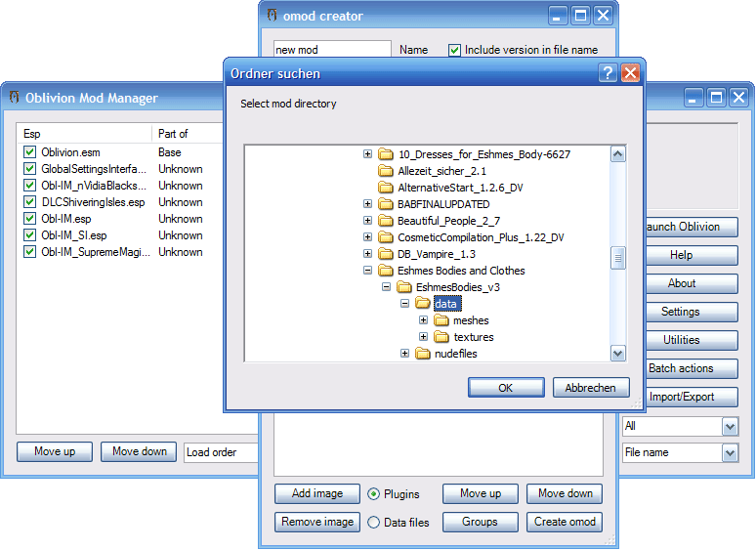This screenshot has width=756, height=550.
Task: Click Create omod button
Action: pos(565,522)
